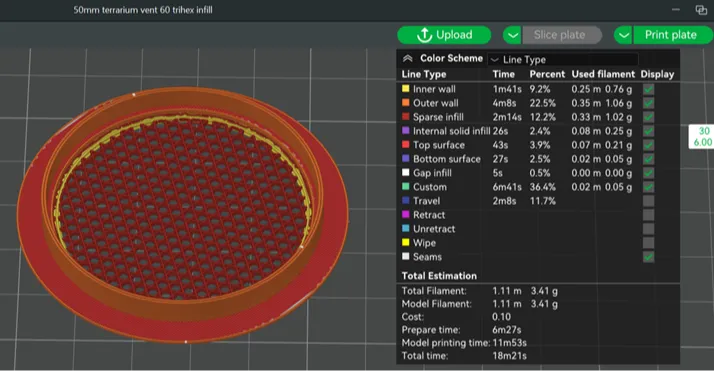714x371 pixels.
Task: Click the Print plate button
Action: pos(672,35)
